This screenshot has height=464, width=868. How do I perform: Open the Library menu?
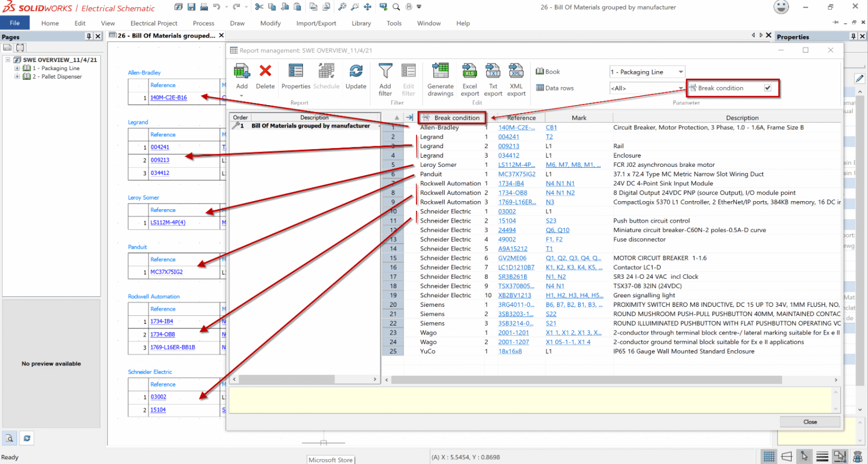pyautogui.click(x=361, y=23)
